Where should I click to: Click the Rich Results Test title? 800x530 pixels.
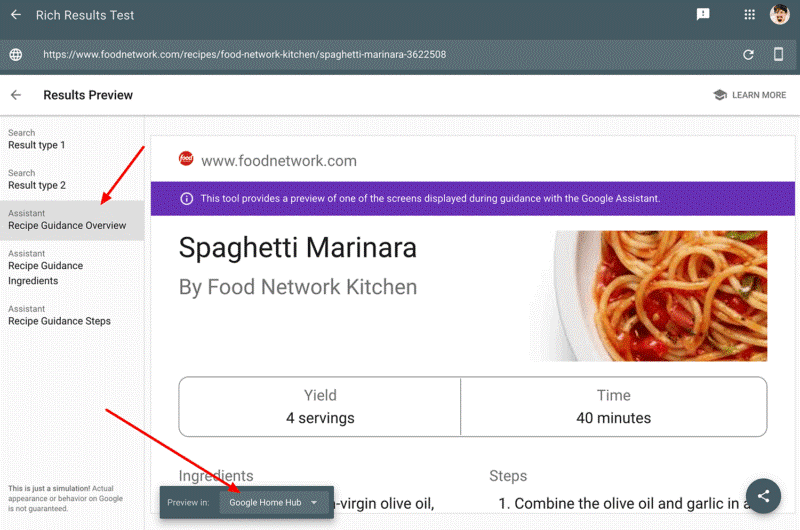coord(85,15)
